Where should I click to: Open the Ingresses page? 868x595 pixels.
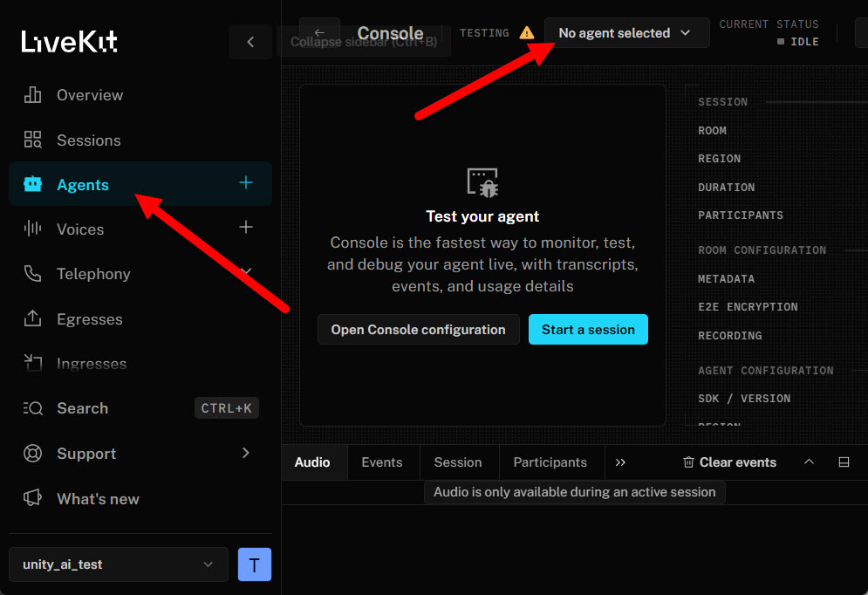pyautogui.click(x=140, y=364)
